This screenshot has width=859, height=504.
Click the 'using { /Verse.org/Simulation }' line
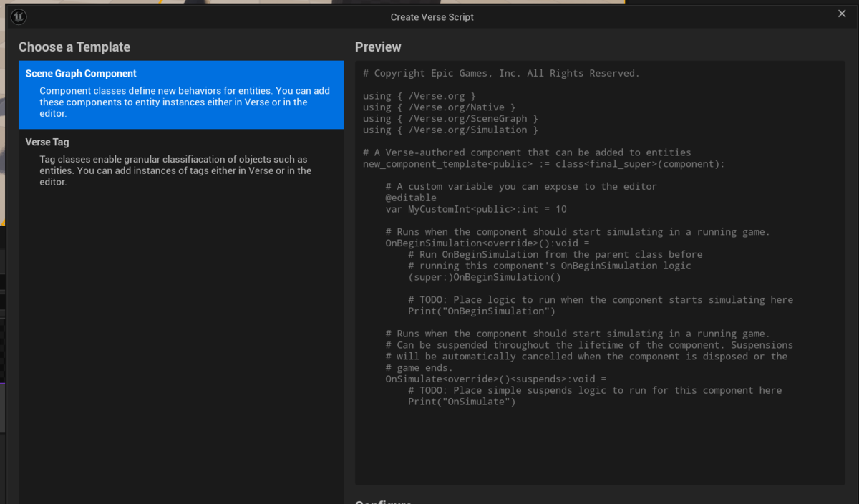450,130
